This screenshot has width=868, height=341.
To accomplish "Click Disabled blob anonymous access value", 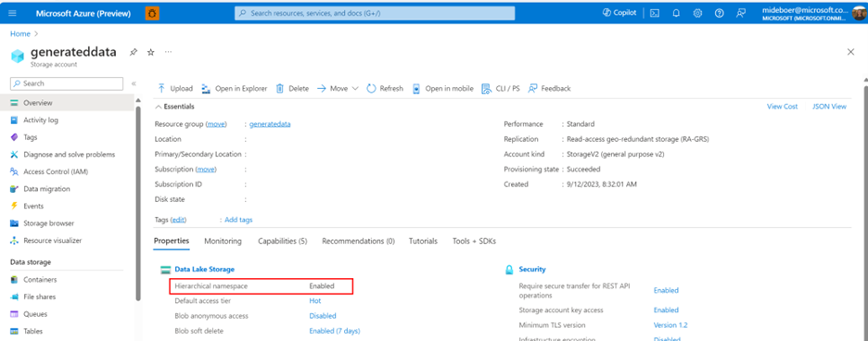I will click(323, 316).
